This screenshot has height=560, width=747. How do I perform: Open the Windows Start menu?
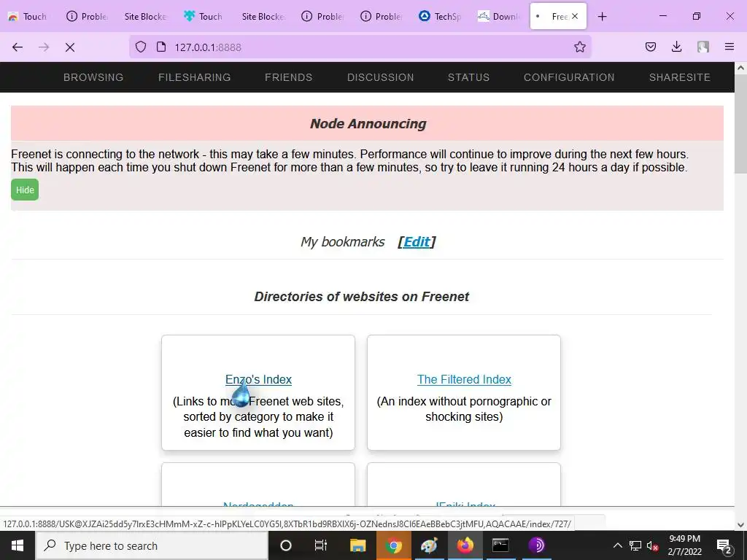point(18,545)
